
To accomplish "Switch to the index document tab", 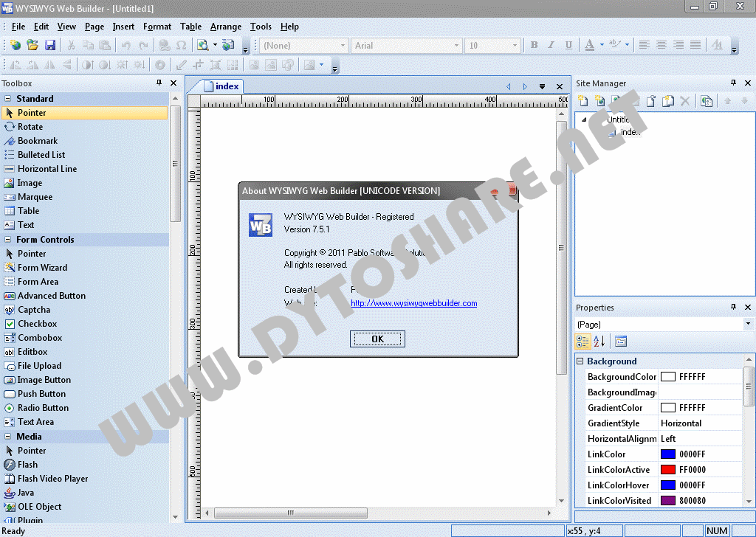I will [221, 86].
